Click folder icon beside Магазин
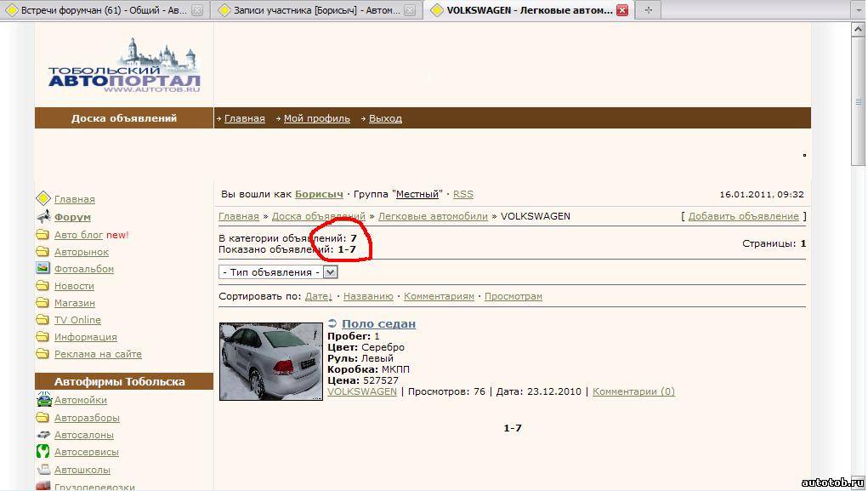The height and width of the screenshot is (491, 868). pyautogui.click(x=43, y=303)
